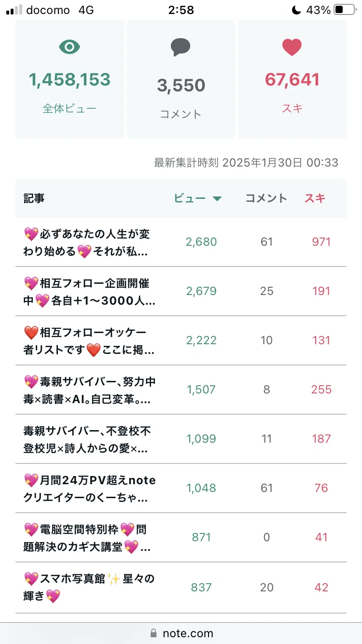This screenshot has height=644, width=362.
Task: Tap the lock icon beside note.com
Action: coord(154,633)
